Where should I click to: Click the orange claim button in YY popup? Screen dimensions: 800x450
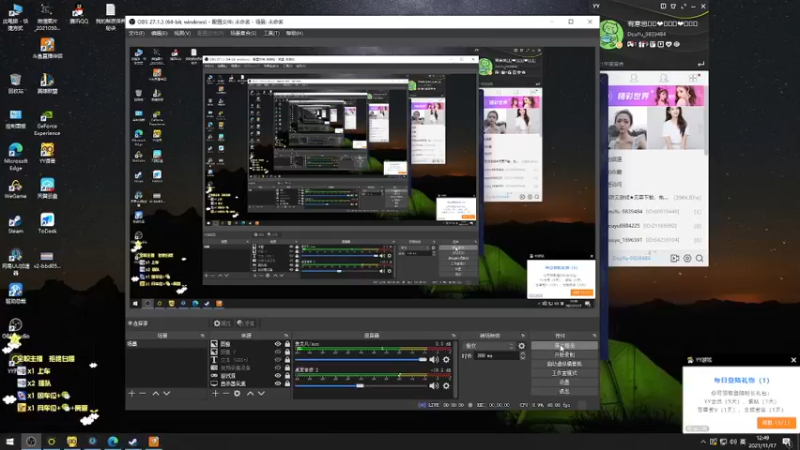[x=776, y=423]
